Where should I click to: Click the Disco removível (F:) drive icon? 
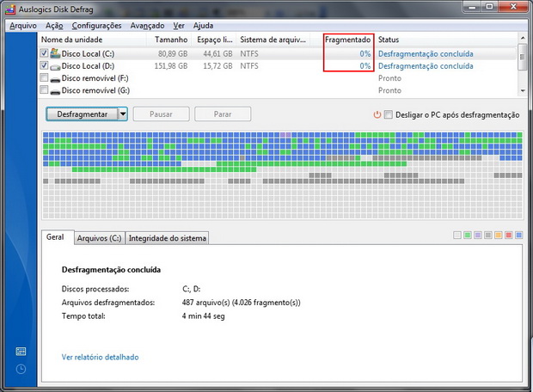pyautogui.click(x=55, y=79)
